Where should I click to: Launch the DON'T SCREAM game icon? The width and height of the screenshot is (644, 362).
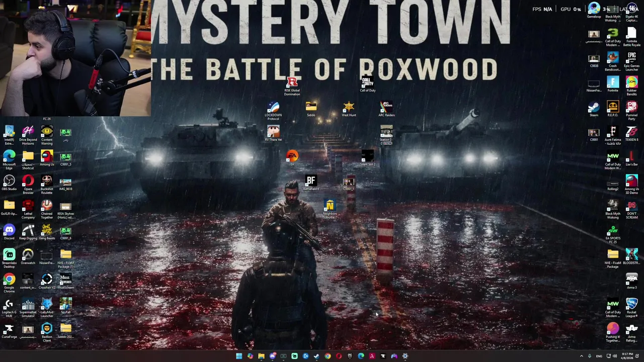tap(631, 210)
